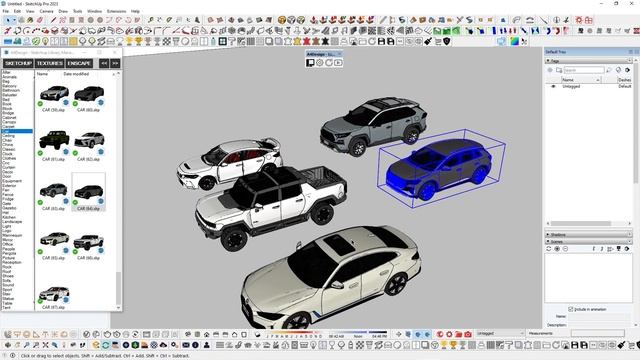Collapse the Scenes panel section
The width and height of the screenshot is (640, 360).
(548, 242)
